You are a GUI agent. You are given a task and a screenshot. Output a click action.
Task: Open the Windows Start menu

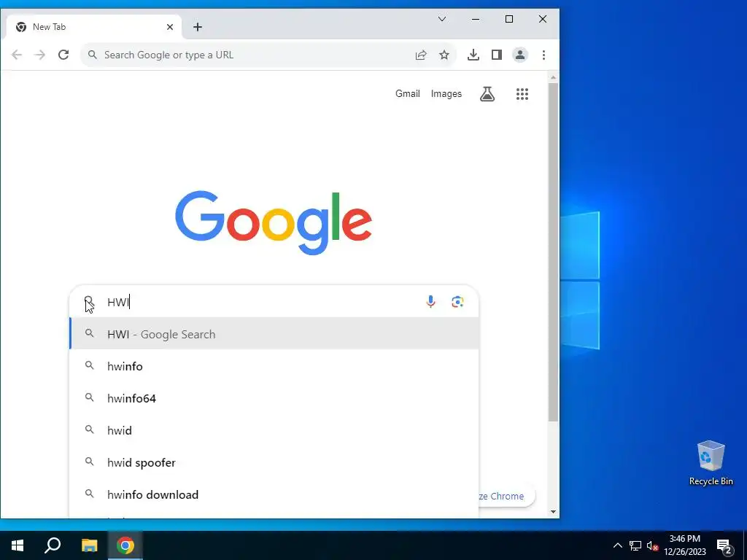[x=18, y=545]
